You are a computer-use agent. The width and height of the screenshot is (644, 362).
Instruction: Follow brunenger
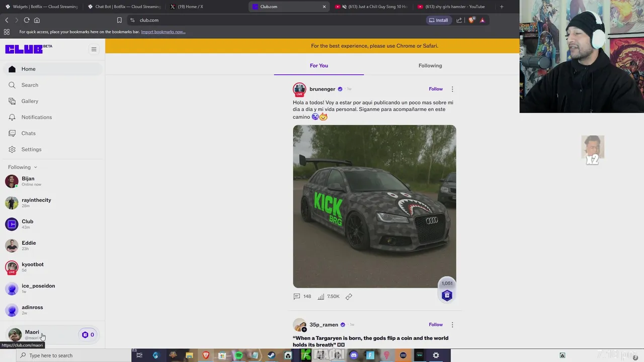(436, 89)
